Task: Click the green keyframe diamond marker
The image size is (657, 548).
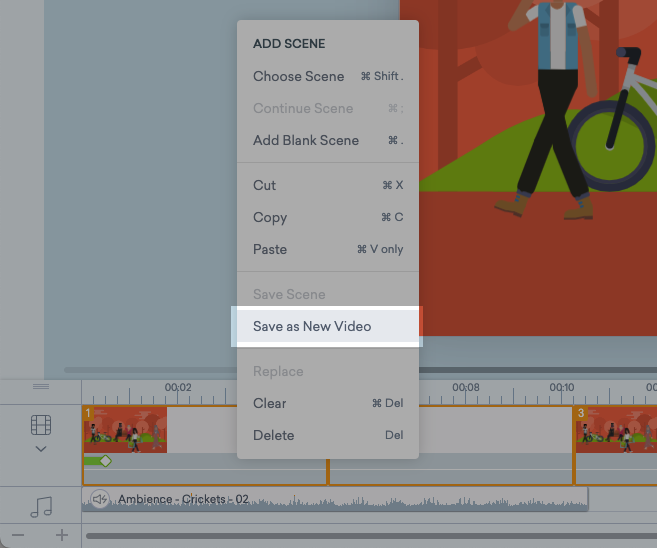Action: (106, 461)
